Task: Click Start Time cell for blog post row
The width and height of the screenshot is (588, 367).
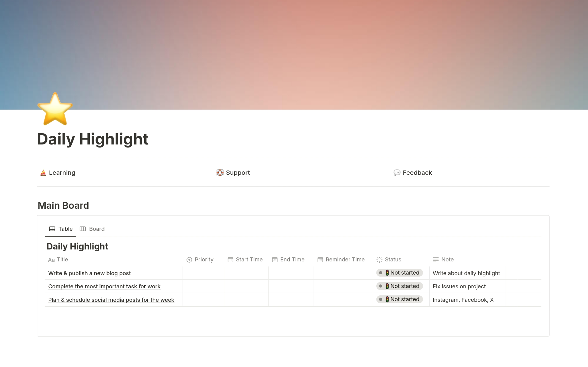Action: tap(246, 273)
